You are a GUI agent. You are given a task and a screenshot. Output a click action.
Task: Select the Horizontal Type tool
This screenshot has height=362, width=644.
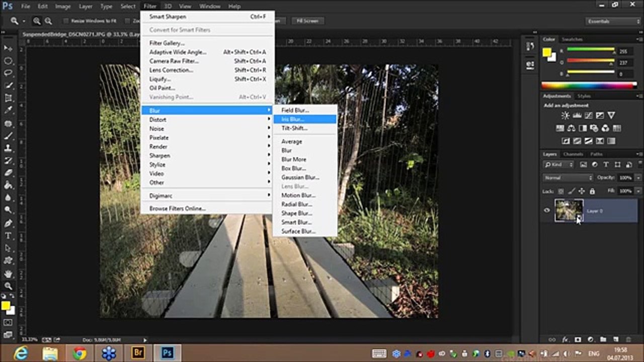[8, 236]
